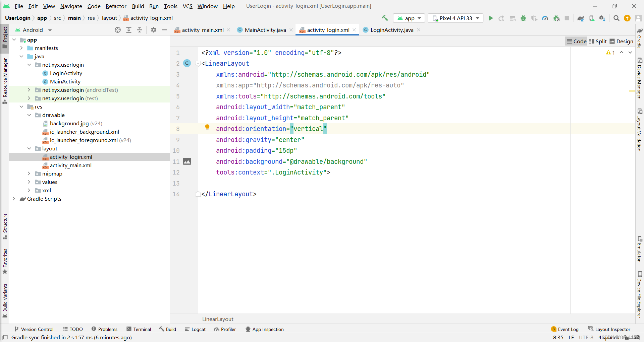
Task: Click the class gutter icon on line 2
Action: point(187,63)
